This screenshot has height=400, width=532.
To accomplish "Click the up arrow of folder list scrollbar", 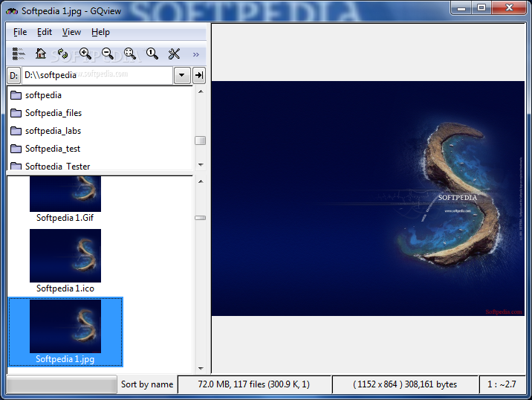I will [x=201, y=91].
